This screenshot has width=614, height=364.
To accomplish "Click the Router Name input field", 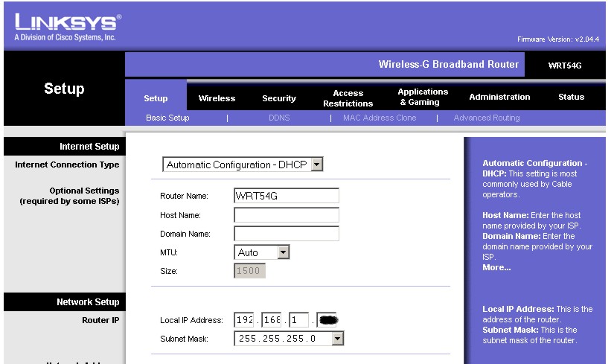I will click(x=287, y=196).
